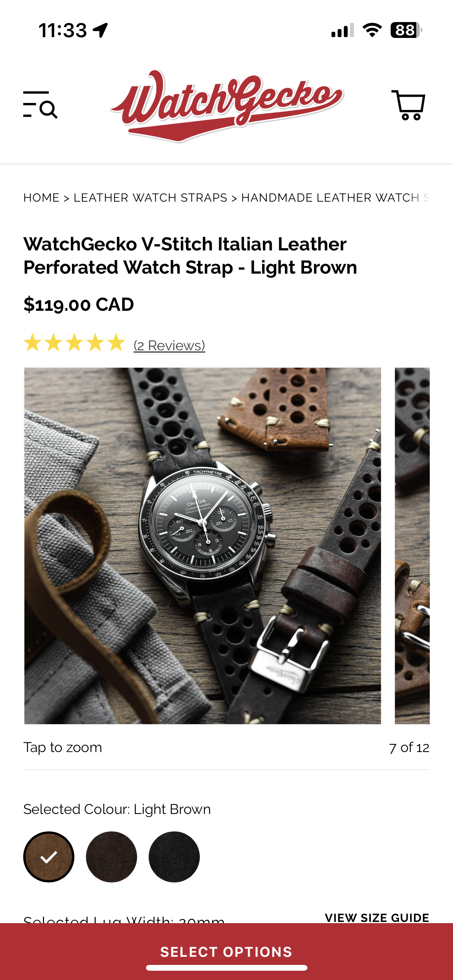
Task: Go to HOME breadcrumb
Action: tap(41, 198)
